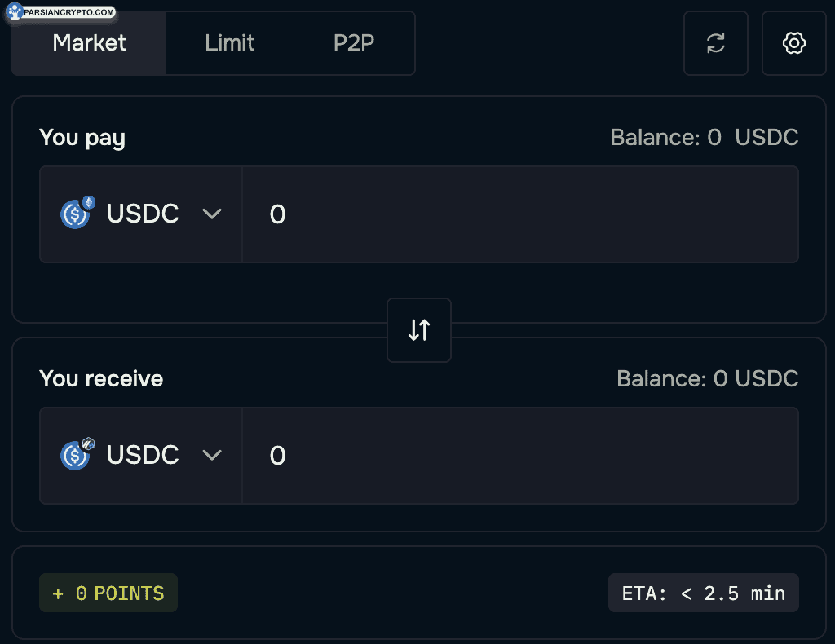Switch to the P2P tab
Image resolution: width=835 pixels, height=644 pixels.
(354, 43)
